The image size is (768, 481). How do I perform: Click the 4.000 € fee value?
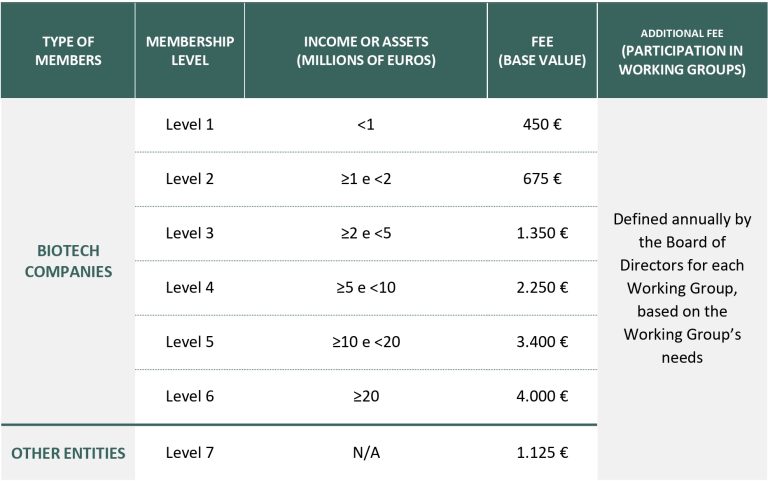click(542, 395)
